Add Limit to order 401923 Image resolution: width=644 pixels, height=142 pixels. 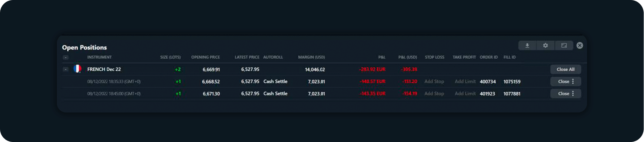465,94
